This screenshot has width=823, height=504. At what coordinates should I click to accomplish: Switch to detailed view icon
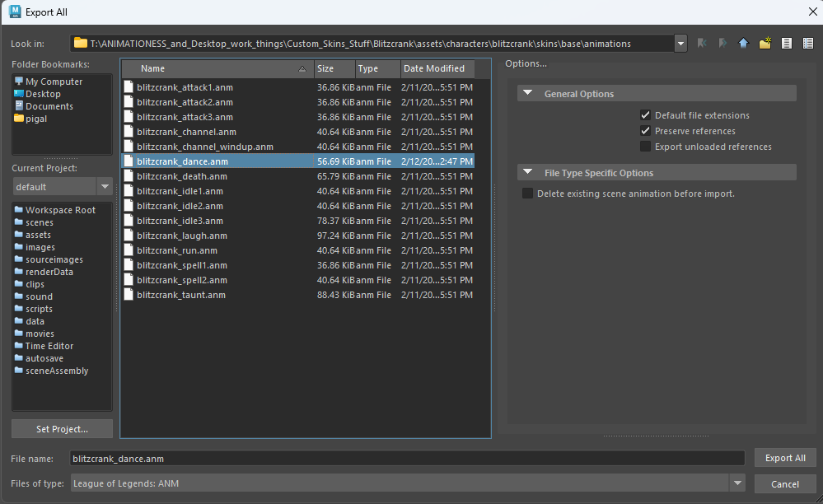807,44
